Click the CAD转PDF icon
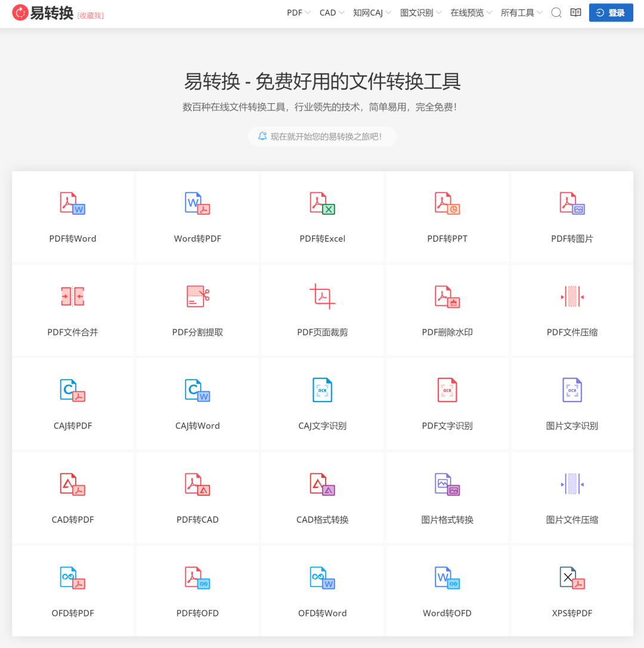 73,484
